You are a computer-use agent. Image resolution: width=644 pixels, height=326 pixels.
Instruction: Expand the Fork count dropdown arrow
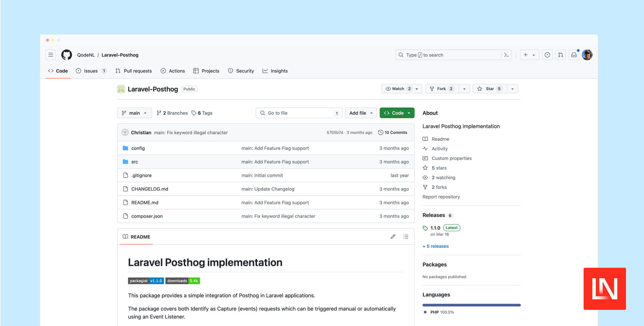coord(464,89)
